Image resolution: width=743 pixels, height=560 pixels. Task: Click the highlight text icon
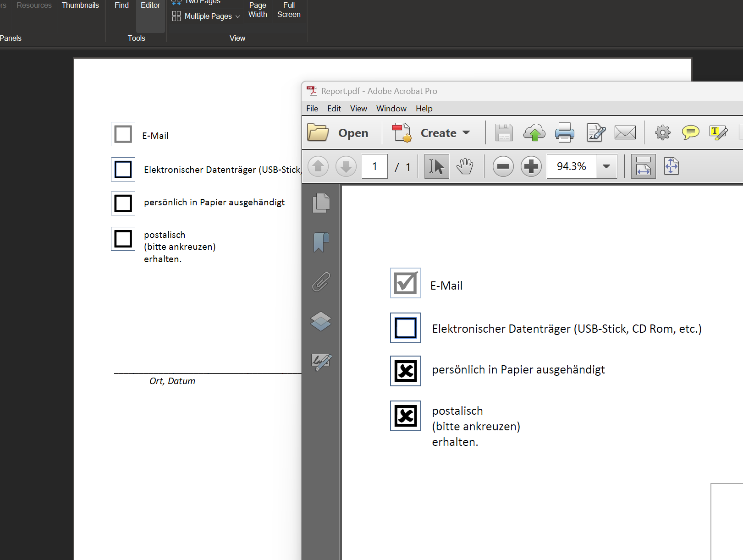(x=718, y=133)
